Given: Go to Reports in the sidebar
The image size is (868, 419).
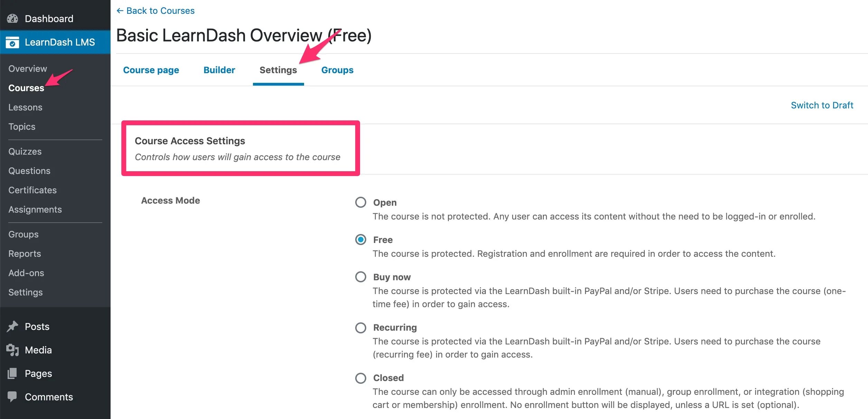Looking at the screenshot, I should click(25, 254).
